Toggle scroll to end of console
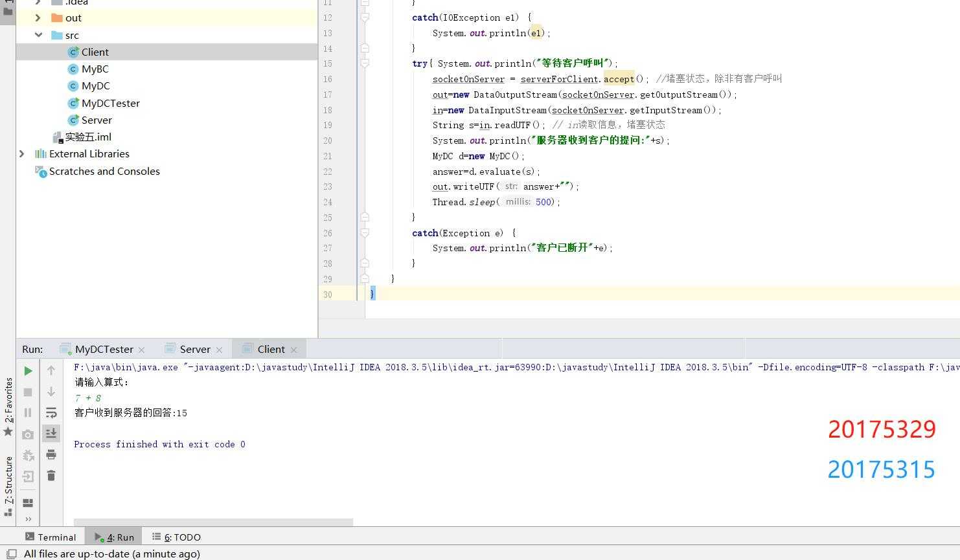The width and height of the screenshot is (960, 560). click(x=51, y=433)
